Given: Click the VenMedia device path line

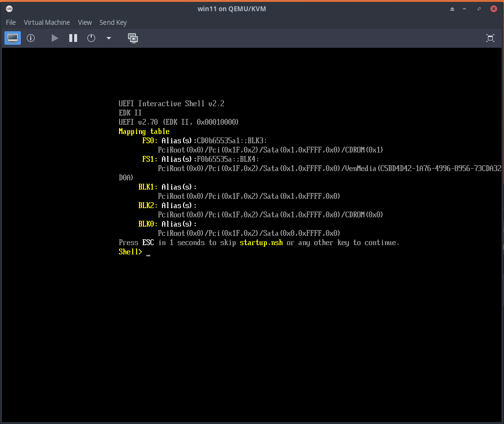Looking at the screenshot, I should click(329, 169).
